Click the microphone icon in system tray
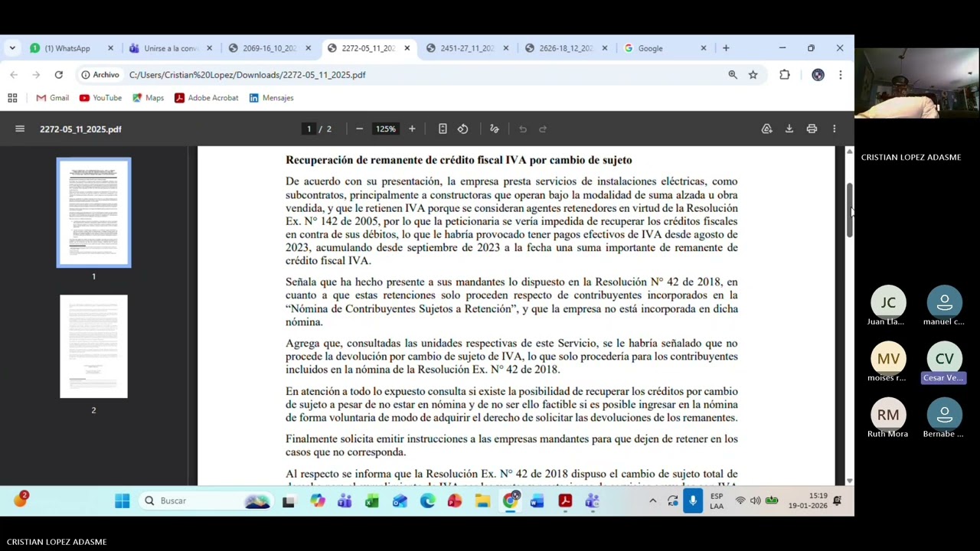This screenshot has height=551, width=980. click(693, 500)
